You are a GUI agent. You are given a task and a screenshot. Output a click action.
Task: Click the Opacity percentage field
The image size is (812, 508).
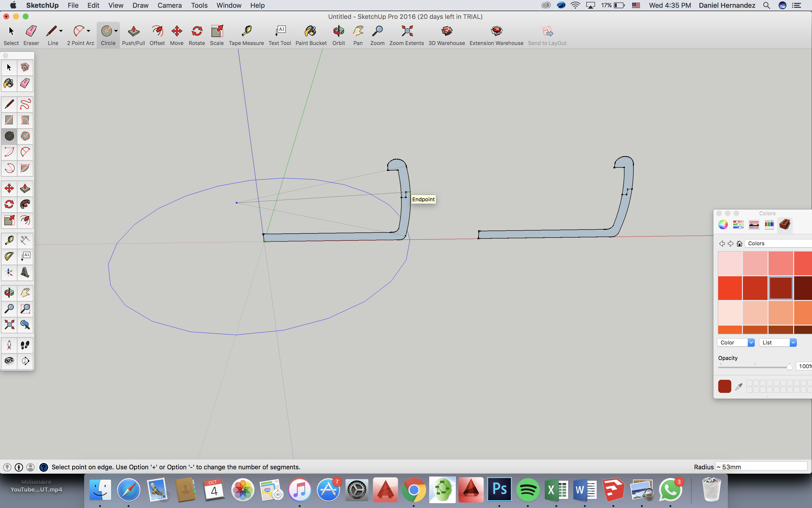point(804,366)
